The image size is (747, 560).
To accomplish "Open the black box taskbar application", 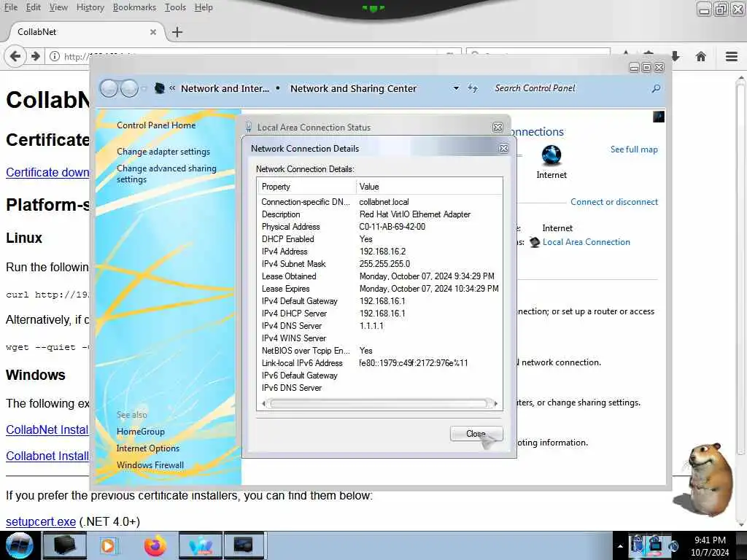I will tap(64, 545).
